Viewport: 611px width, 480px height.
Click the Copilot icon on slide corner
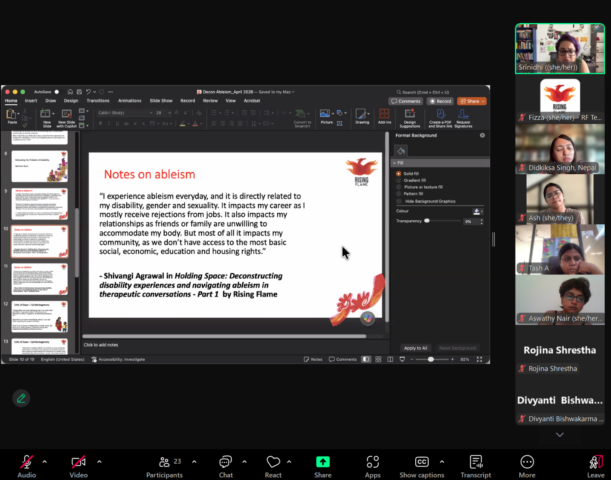pos(367,318)
